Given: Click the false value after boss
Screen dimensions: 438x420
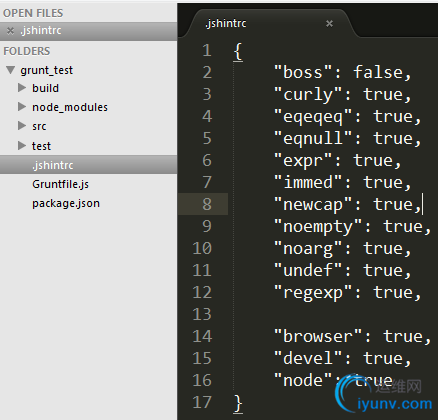Looking at the screenshot, I should (378, 72).
